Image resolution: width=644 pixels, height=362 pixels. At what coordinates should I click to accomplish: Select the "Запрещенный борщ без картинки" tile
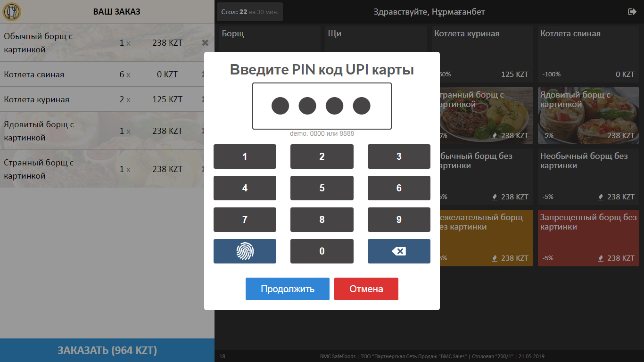click(588, 238)
